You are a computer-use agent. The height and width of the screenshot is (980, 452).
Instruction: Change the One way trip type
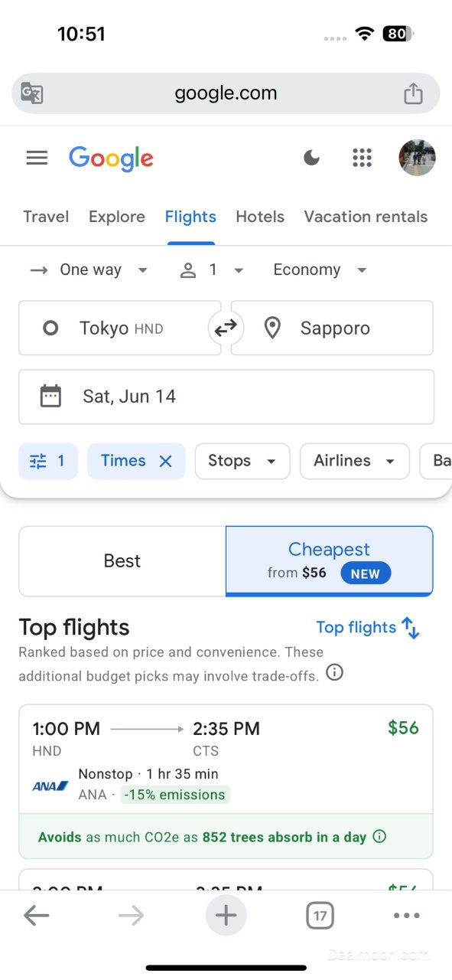coord(90,269)
